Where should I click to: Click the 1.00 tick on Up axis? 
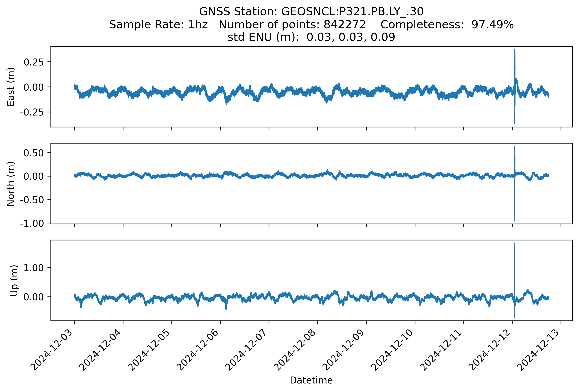(x=34, y=268)
